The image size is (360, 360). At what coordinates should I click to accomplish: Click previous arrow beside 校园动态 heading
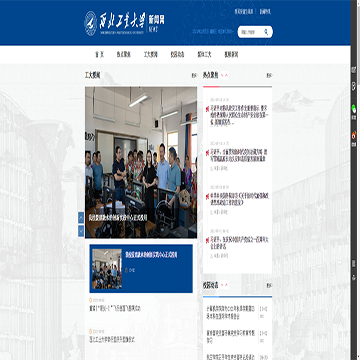pyautogui.click(x=222, y=285)
